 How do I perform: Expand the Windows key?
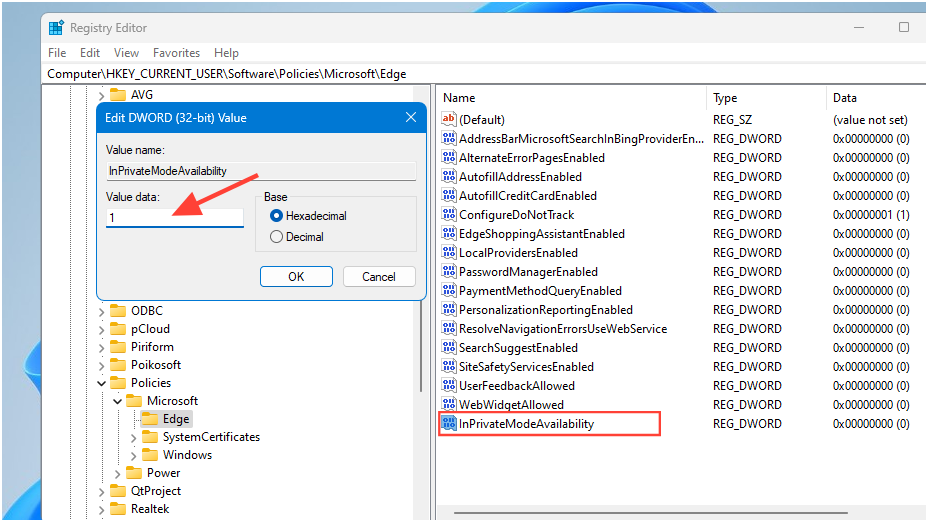point(133,455)
